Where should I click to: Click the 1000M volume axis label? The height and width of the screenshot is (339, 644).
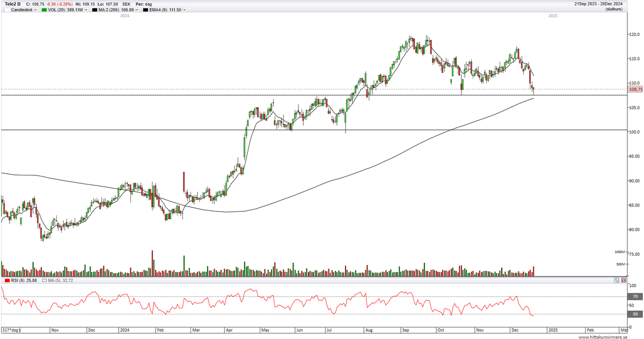(x=620, y=252)
